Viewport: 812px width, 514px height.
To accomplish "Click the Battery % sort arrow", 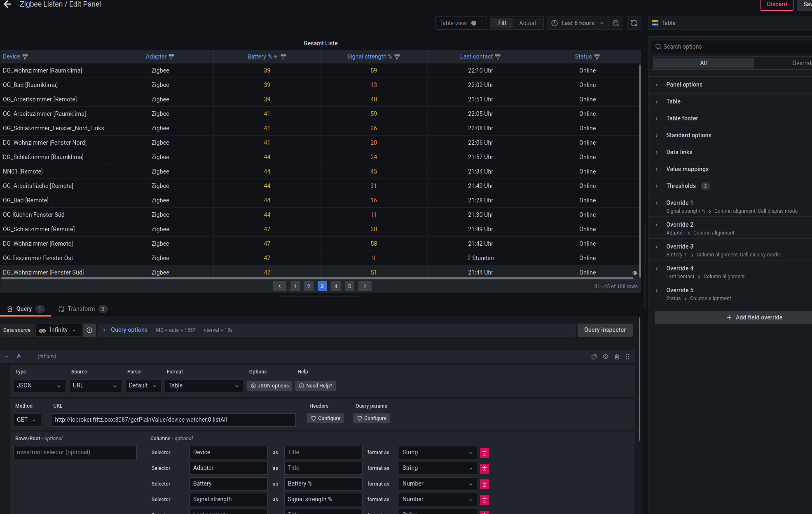I will point(275,57).
